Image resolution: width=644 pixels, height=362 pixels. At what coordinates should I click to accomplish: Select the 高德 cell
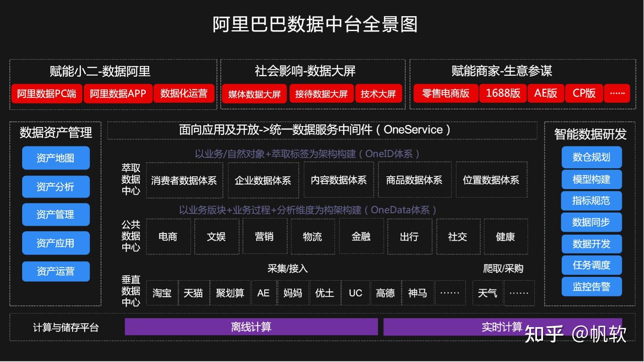(x=386, y=293)
